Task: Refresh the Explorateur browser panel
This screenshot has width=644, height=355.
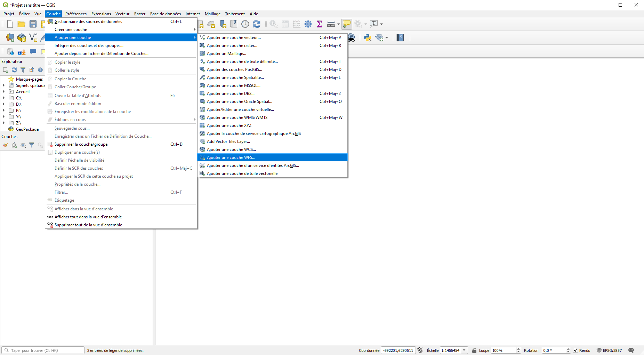Action: [14, 70]
